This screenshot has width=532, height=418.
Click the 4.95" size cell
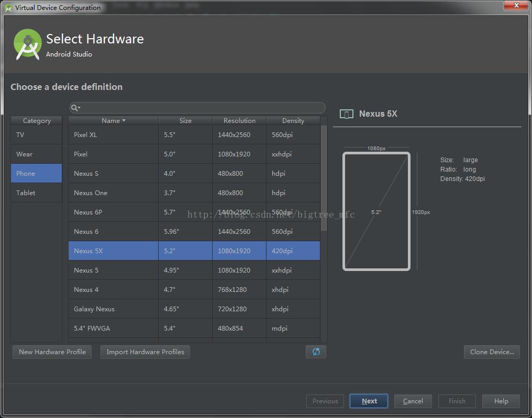185,270
